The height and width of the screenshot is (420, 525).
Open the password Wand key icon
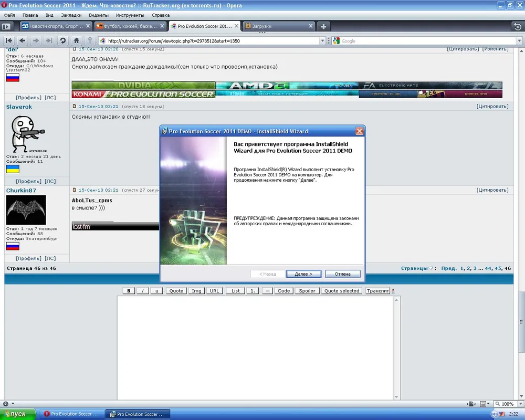[90, 41]
